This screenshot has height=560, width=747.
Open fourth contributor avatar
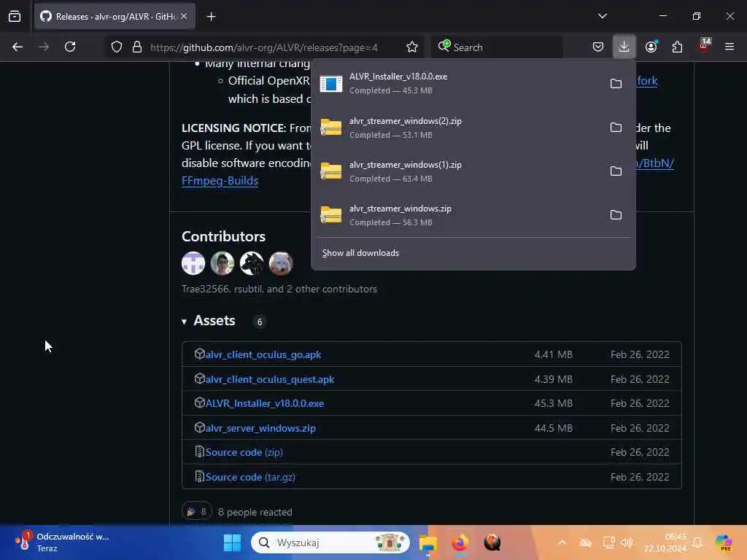click(x=281, y=263)
